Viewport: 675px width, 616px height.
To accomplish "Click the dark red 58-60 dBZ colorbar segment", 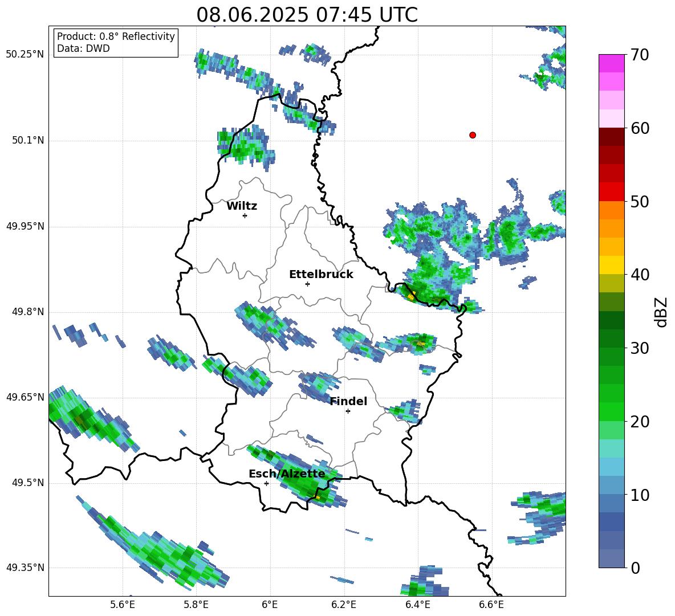I will click(611, 137).
